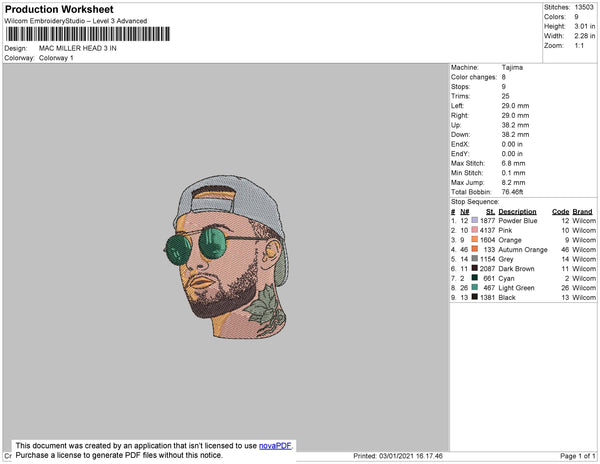Viewport: 600px width, 464px height.
Task: Open the novaPDF hyperlink
Action: pyautogui.click(x=275, y=446)
